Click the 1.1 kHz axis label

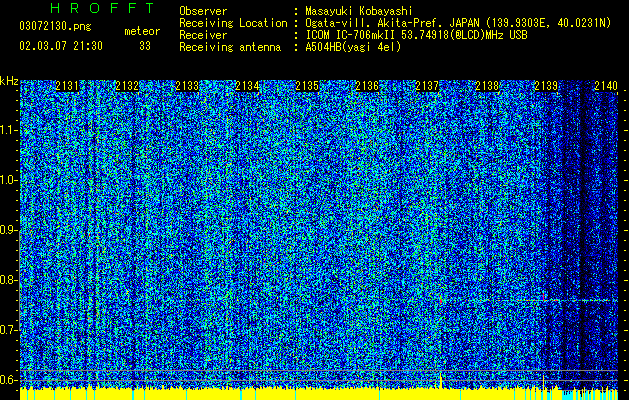coord(9,130)
